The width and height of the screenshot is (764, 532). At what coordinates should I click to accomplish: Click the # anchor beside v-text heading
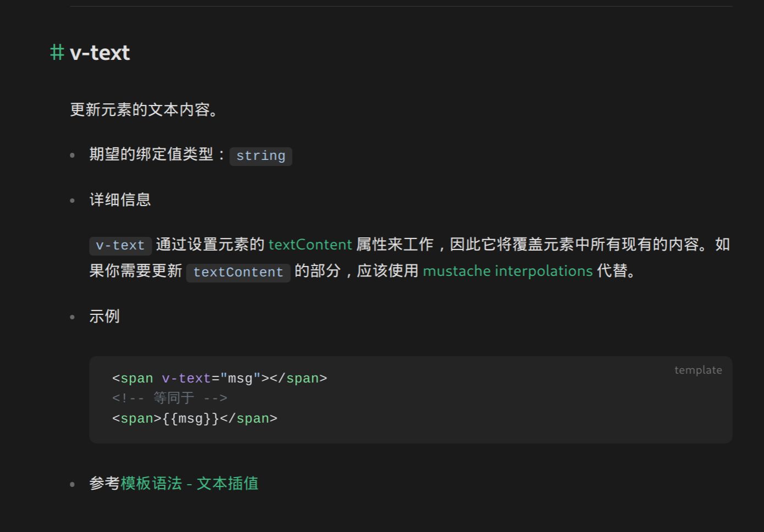pyautogui.click(x=57, y=53)
